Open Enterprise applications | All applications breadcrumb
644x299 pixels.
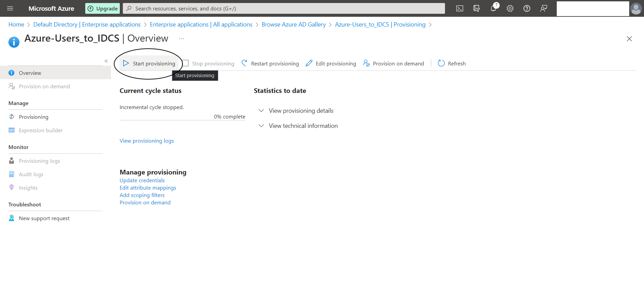(201, 24)
